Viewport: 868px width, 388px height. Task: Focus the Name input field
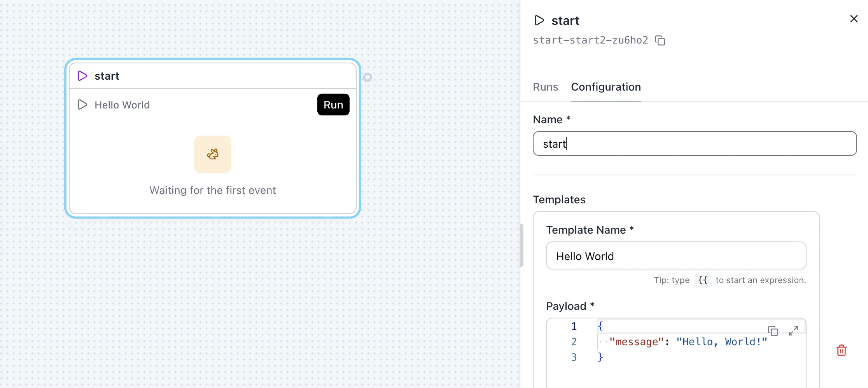(694, 144)
